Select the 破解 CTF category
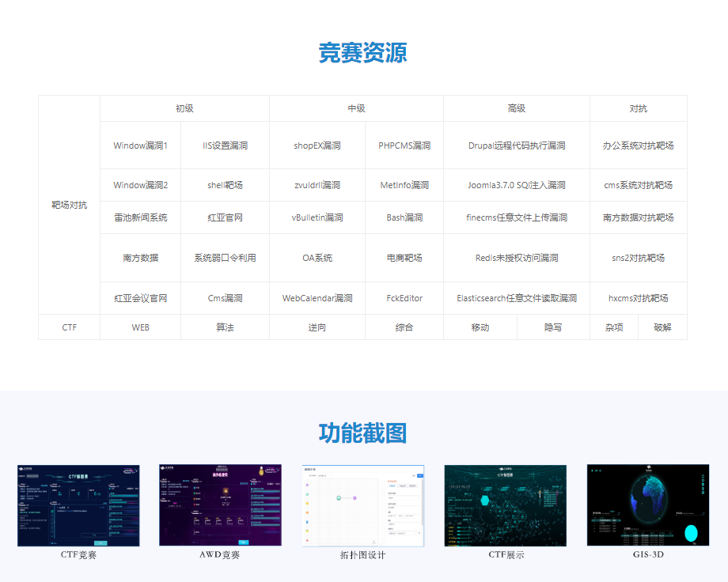The width and height of the screenshot is (728, 582). pyautogui.click(x=662, y=327)
